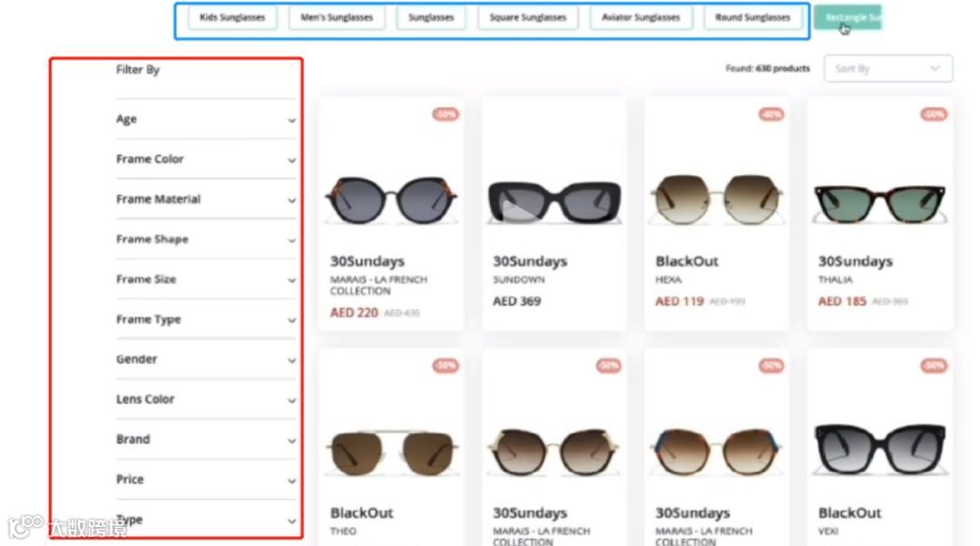Click the discount badge on Theo card
This screenshot has width=980, height=546.
pyautogui.click(x=446, y=366)
